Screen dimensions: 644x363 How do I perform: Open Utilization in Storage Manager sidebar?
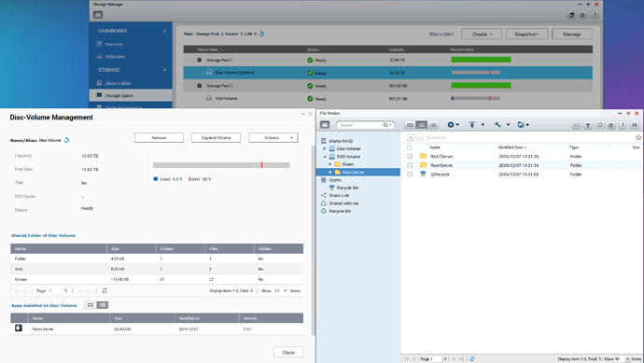click(x=115, y=56)
